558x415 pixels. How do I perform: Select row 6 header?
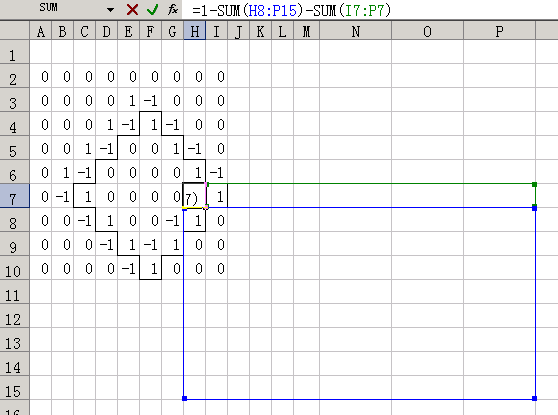click(x=14, y=172)
